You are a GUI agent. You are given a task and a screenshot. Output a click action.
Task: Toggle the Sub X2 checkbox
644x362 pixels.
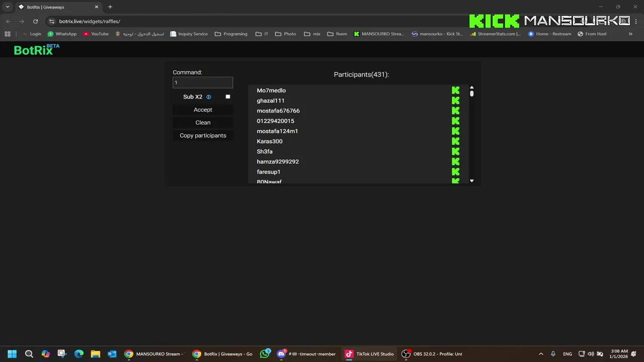[x=228, y=97]
